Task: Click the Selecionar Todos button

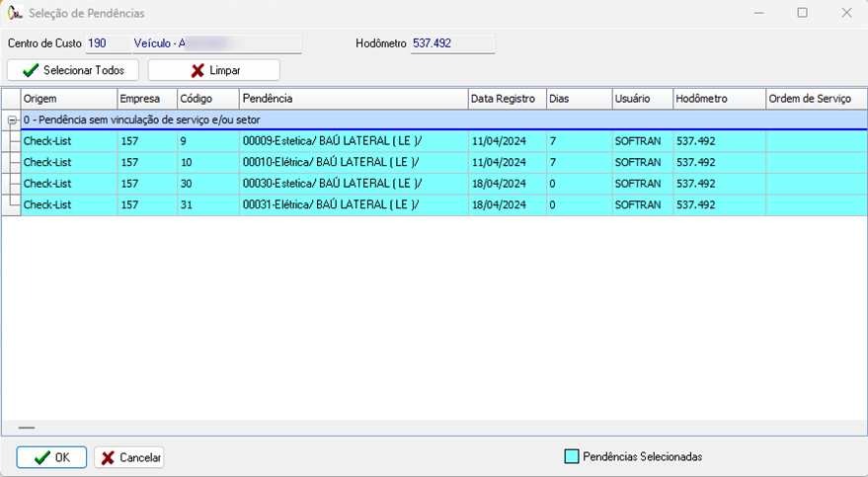Action: click(72, 70)
